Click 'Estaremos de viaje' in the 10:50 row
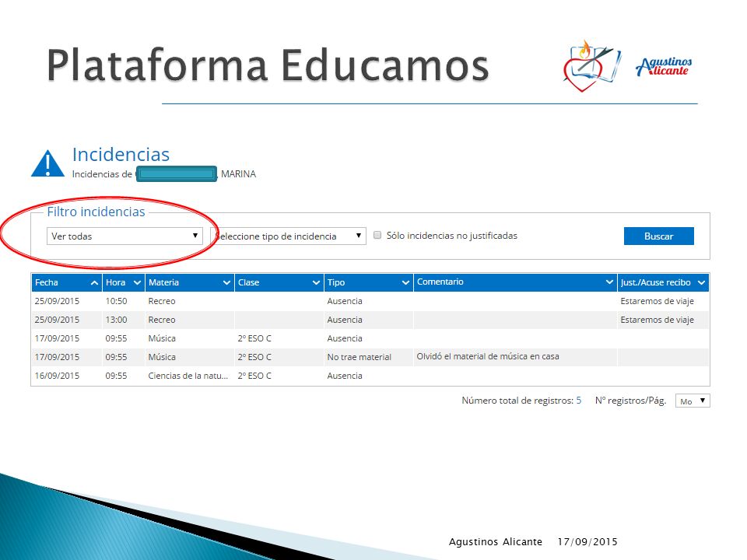Screen dimensions: 747x560 click(657, 301)
